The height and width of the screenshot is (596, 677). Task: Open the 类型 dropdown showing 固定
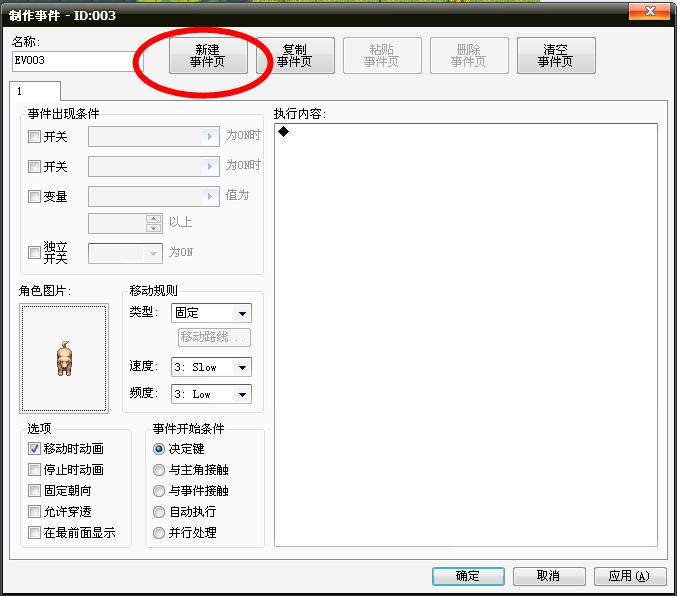tap(211, 313)
